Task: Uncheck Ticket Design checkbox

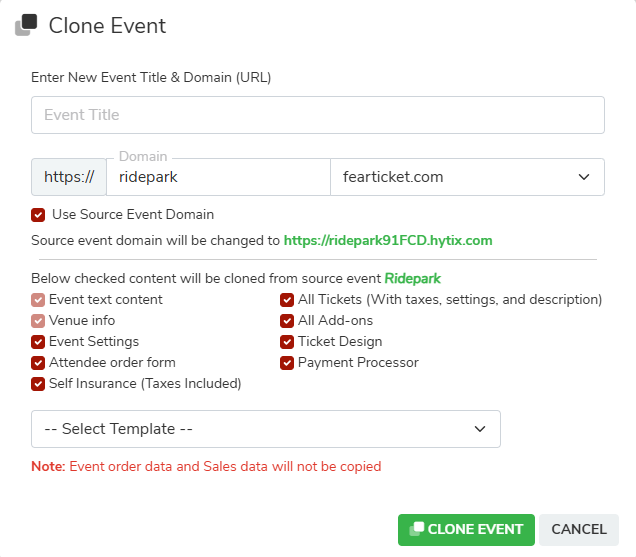Action: 287,342
